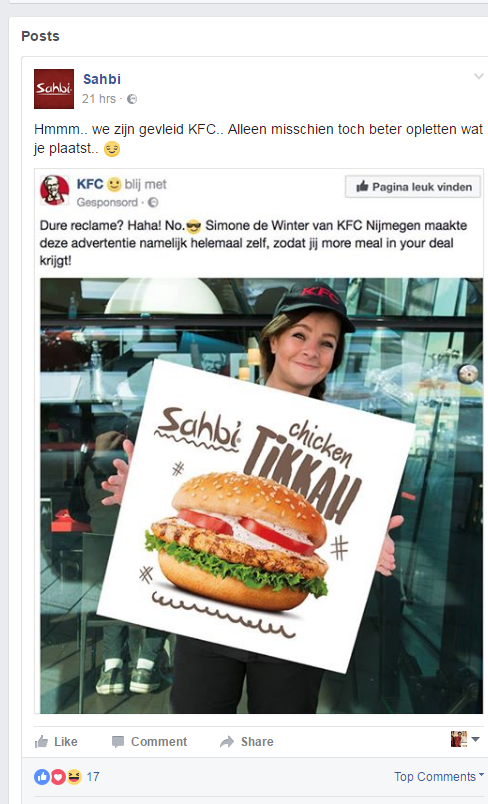Click the KFC logo avatar

(55, 190)
